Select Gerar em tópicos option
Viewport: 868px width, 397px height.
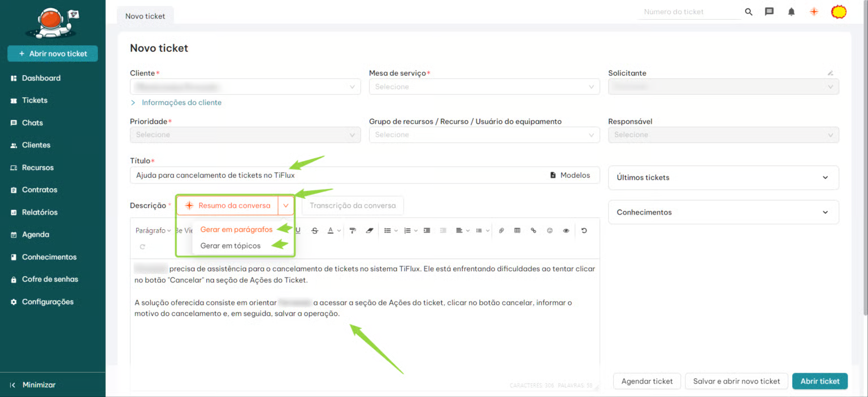tap(231, 246)
